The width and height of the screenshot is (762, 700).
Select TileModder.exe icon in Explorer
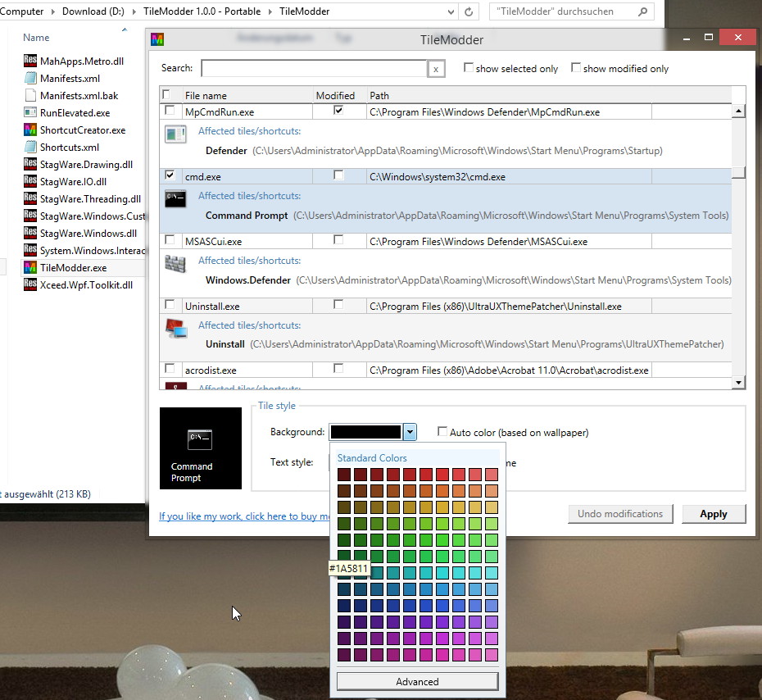tap(30, 267)
